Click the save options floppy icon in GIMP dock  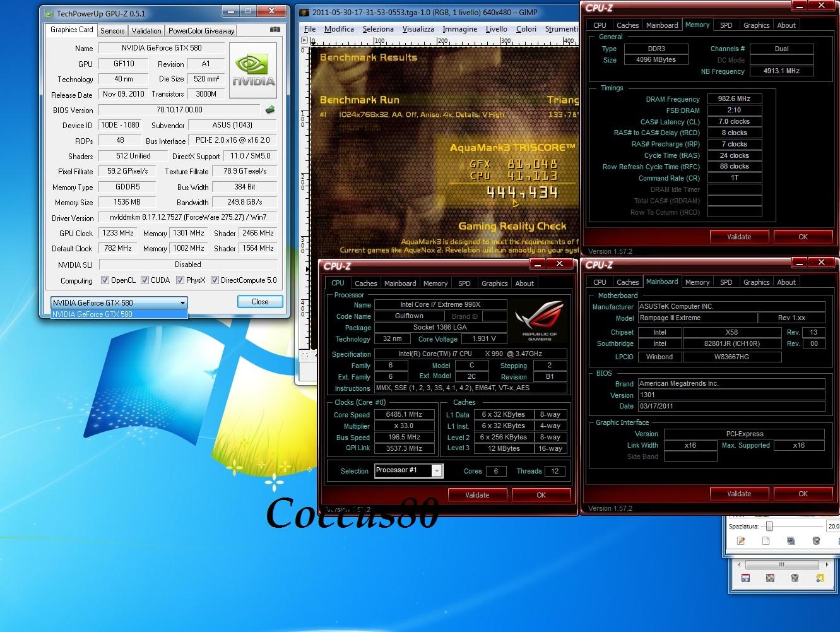[745, 578]
